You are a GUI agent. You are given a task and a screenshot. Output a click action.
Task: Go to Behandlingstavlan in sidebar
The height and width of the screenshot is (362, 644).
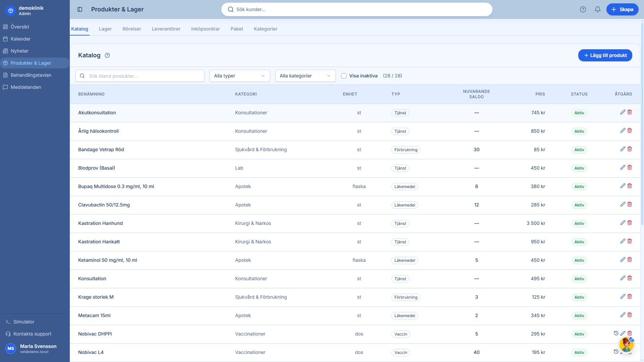pyautogui.click(x=31, y=75)
